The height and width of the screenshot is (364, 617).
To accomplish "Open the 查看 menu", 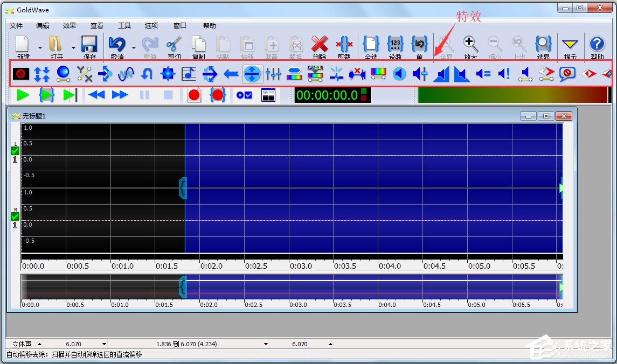I will coord(97,25).
